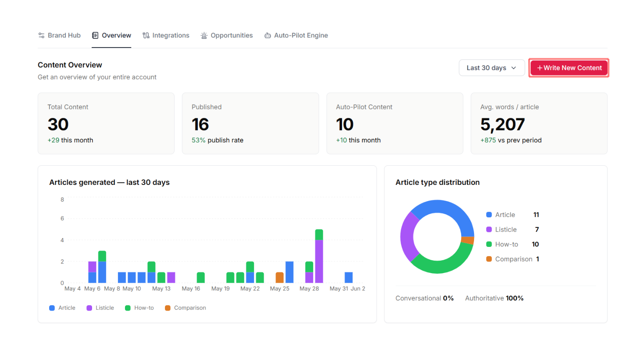This screenshot has height=351, width=644.
Task: Click the '53% publish rate' text
Action: (217, 140)
